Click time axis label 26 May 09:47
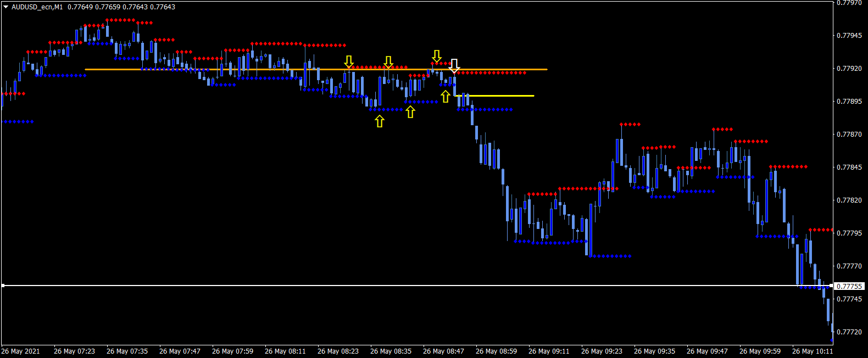 tap(707, 351)
